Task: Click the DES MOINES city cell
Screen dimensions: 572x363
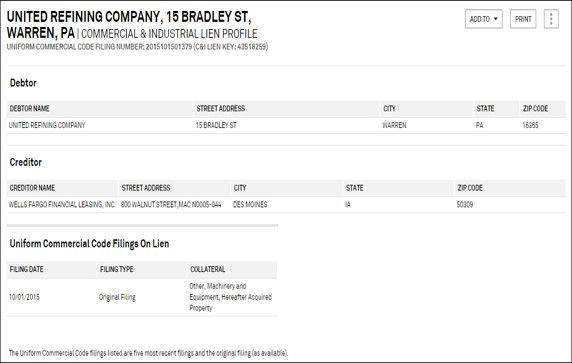Action: (x=250, y=204)
